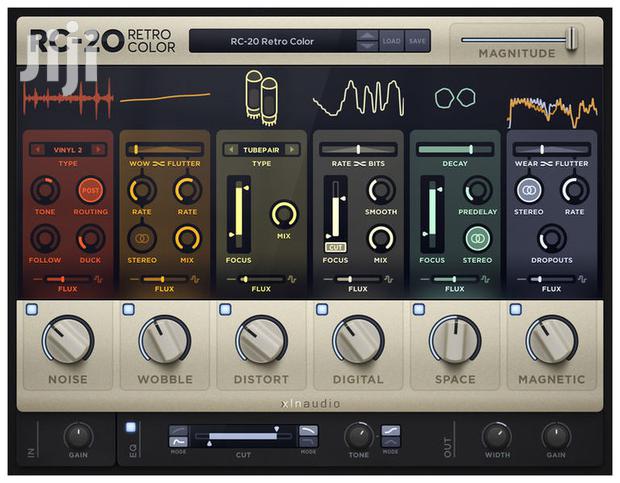Click the large DIGITAL amount knob
The width and height of the screenshot is (620, 483).
pyautogui.click(x=358, y=340)
